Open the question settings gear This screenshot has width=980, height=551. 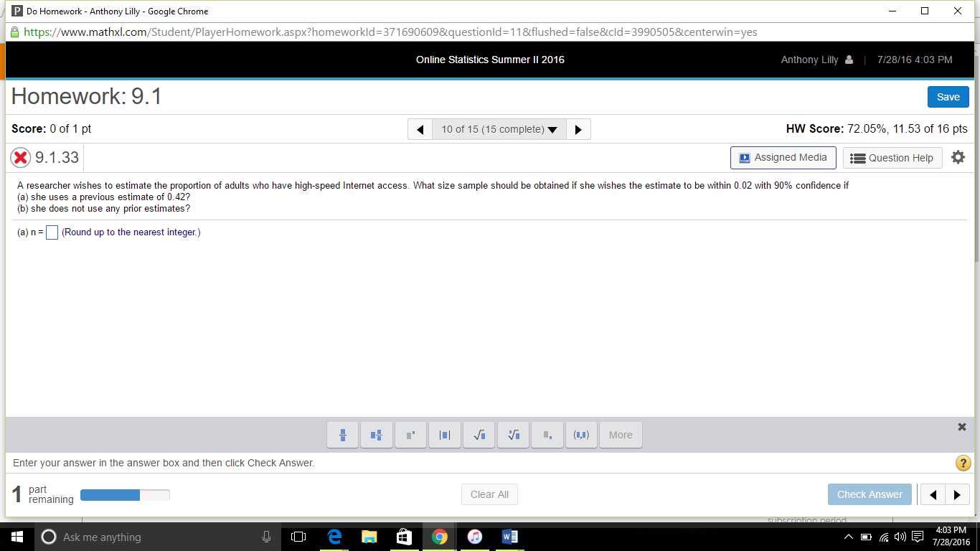point(958,157)
